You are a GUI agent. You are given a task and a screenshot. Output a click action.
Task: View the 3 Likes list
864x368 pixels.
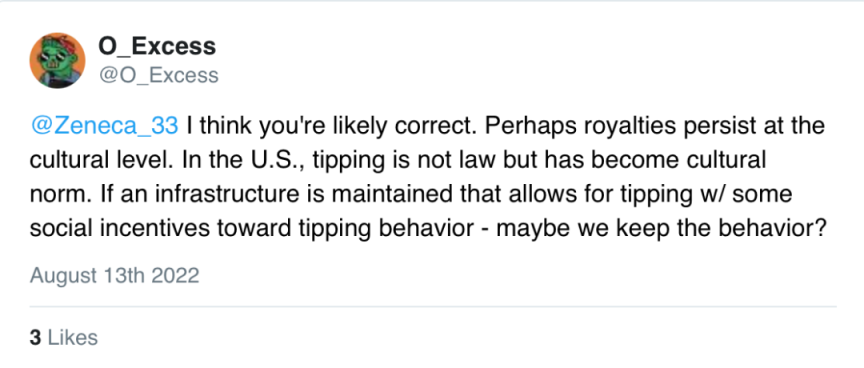63,337
